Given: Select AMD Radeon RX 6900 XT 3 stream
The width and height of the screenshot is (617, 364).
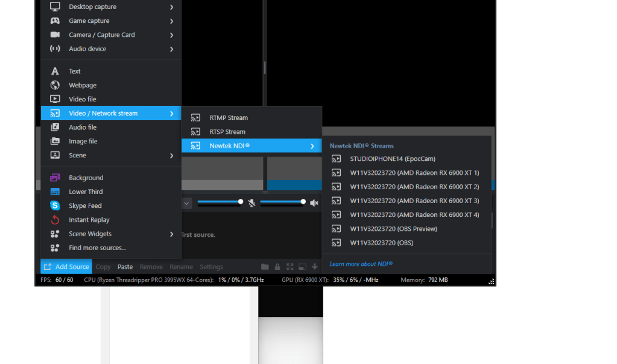Looking at the screenshot, I should tap(407, 201).
